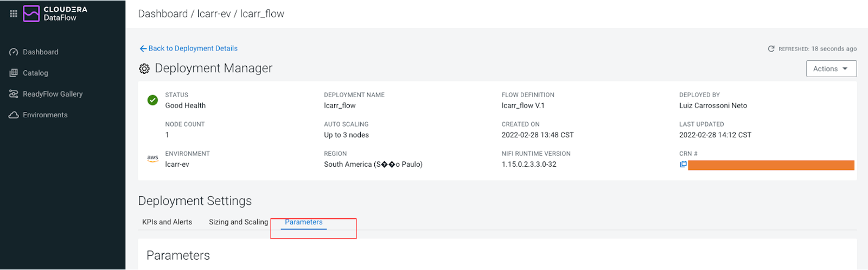The height and width of the screenshot is (270, 868).
Task: Click the green Good Health status icon
Action: [153, 100]
